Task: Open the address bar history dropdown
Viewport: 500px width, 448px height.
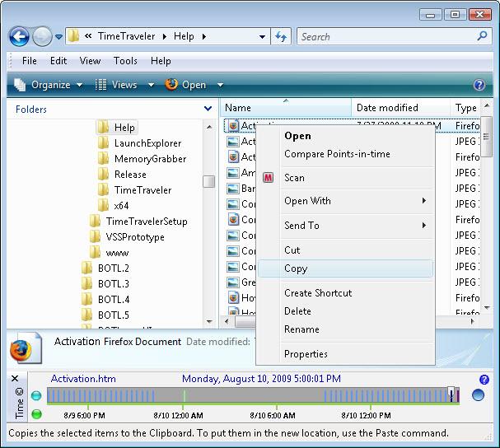Action: (262, 37)
